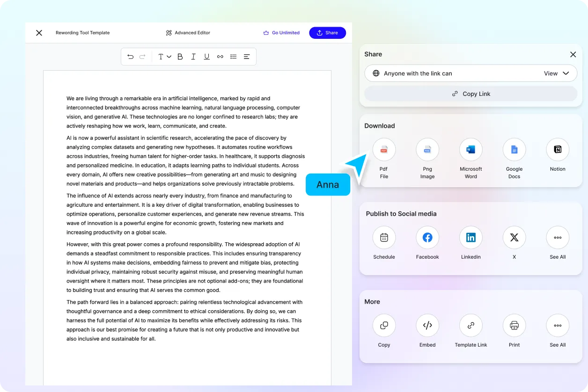Viewport: 588px width, 392px height.
Task: Insert a hyperlink from toolbar
Action: click(x=220, y=57)
